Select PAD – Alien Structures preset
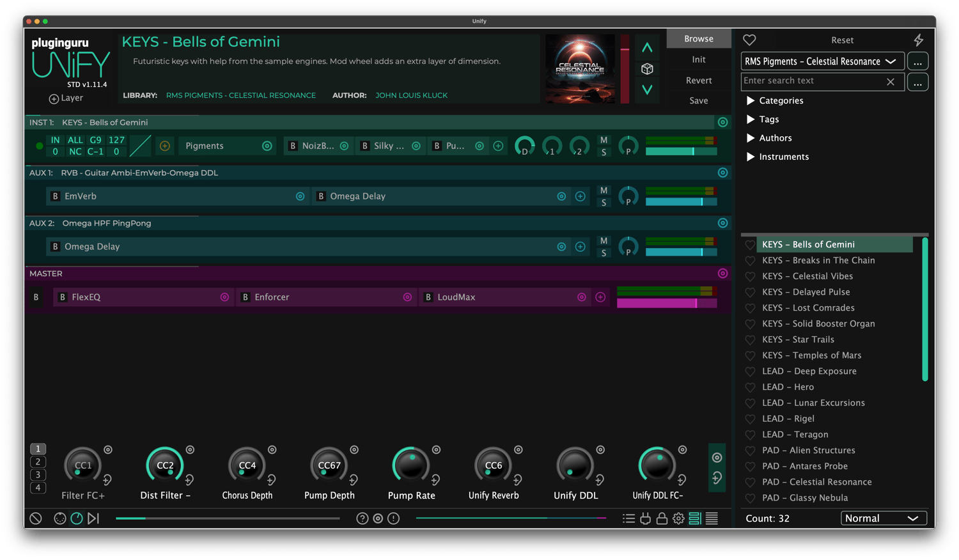 [x=808, y=451]
